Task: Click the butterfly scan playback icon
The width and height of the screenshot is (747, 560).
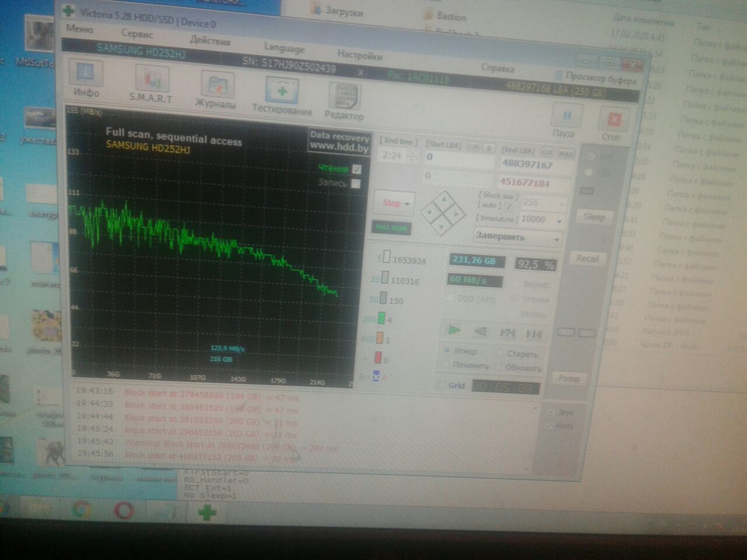Action: point(533,334)
